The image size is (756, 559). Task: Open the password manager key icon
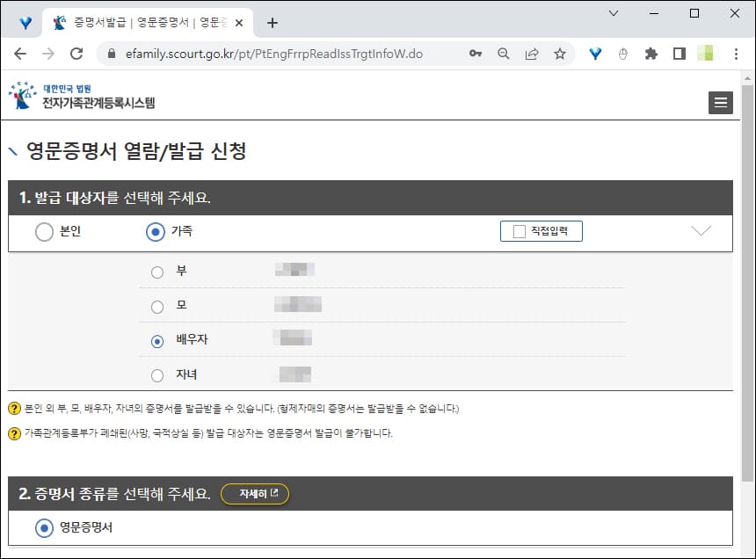[x=475, y=54]
